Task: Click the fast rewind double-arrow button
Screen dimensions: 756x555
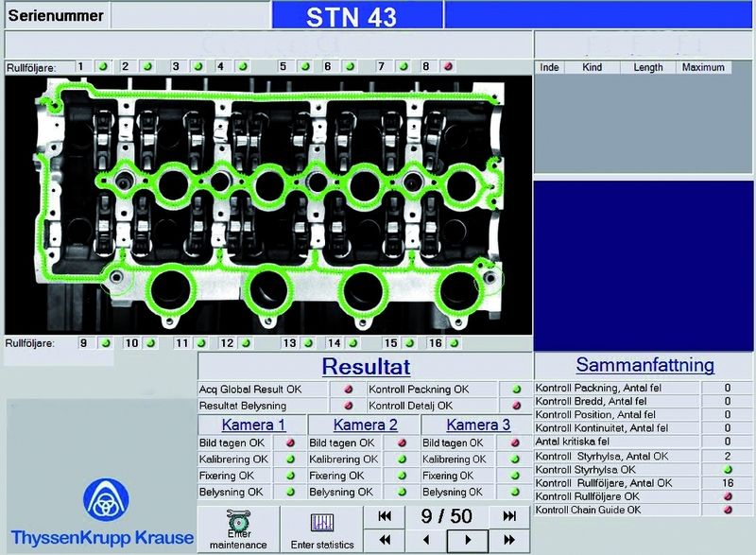Action: (x=385, y=540)
